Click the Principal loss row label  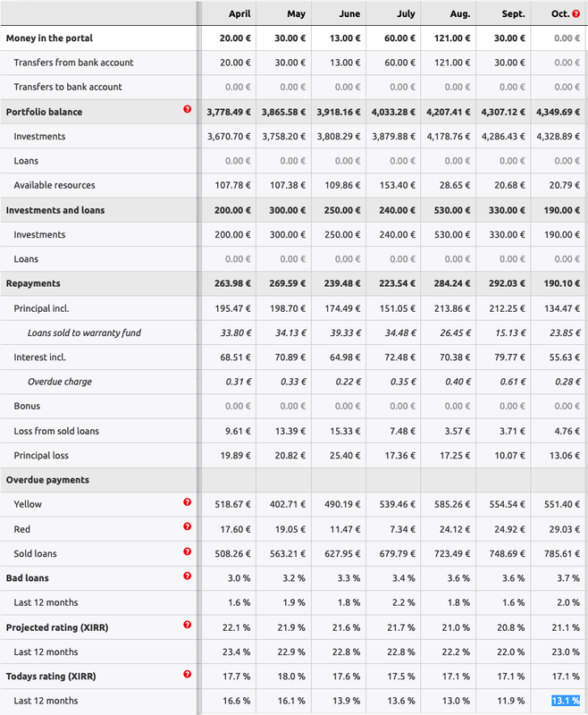[x=41, y=456]
